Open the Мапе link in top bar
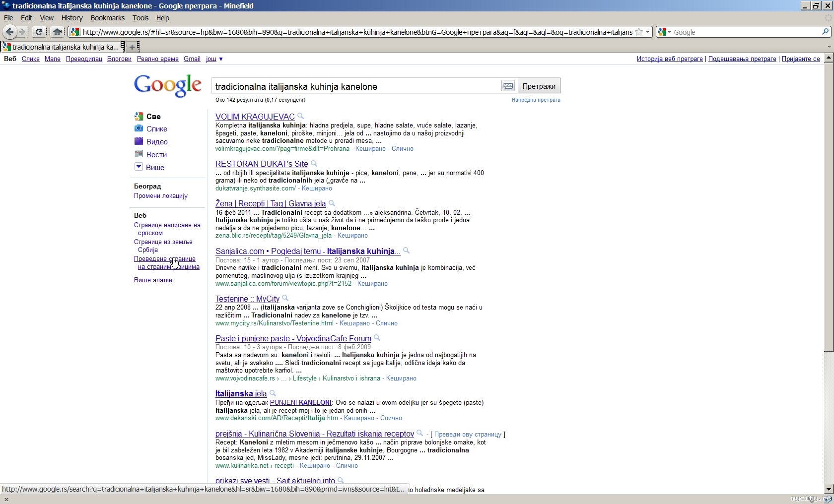The image size is (834, 504). (x=53, y=59)
